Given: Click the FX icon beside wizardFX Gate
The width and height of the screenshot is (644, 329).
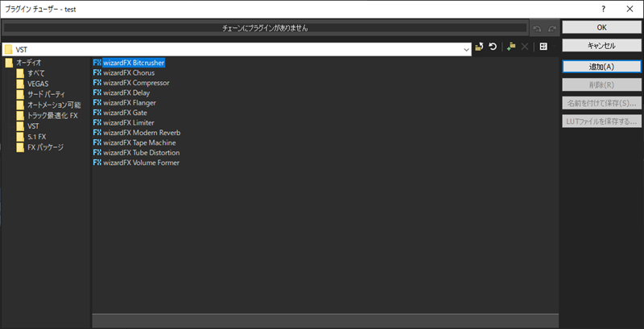Looking at the screenshot, I should [97, 113].
